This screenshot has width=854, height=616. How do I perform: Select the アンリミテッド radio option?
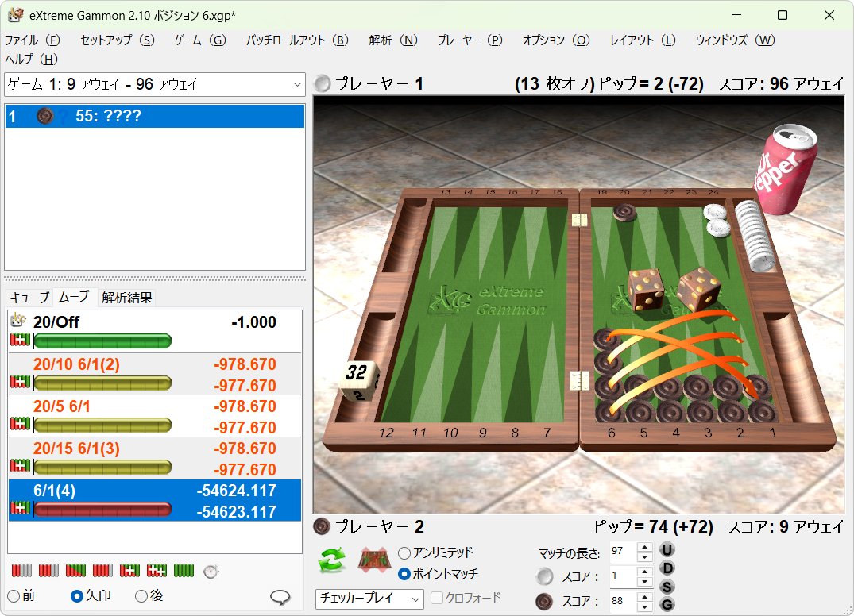tap(404, 552)
